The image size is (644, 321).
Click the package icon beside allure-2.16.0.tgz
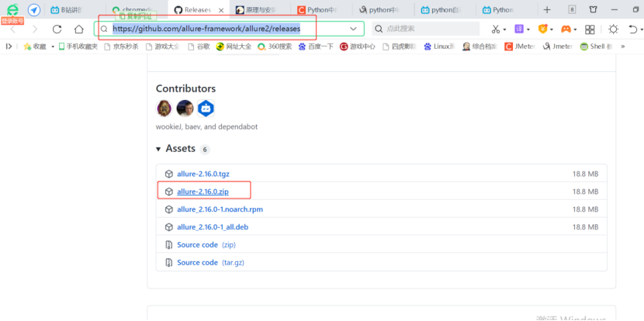point(168,174)
